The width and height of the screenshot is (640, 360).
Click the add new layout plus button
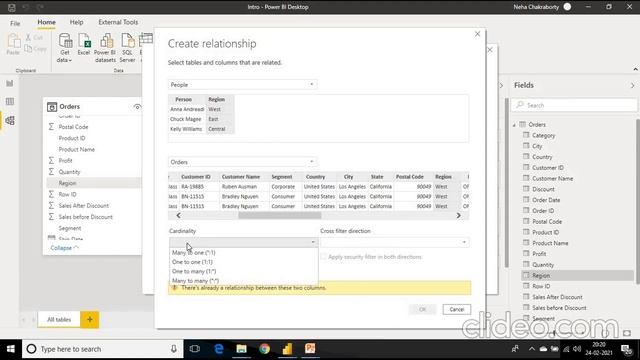coord(90,320)
